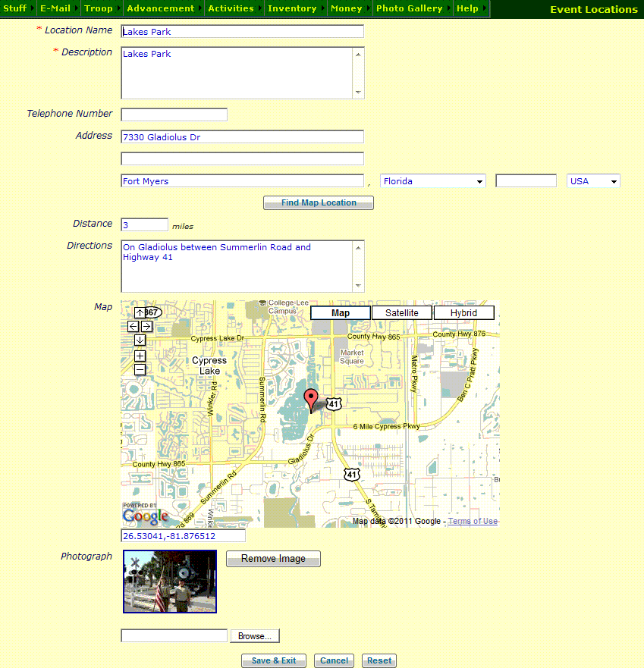Image resolution: width=644 pixels, height=668 pixels.
Task: Open the Terms of Use link
Action: point(473,521)
